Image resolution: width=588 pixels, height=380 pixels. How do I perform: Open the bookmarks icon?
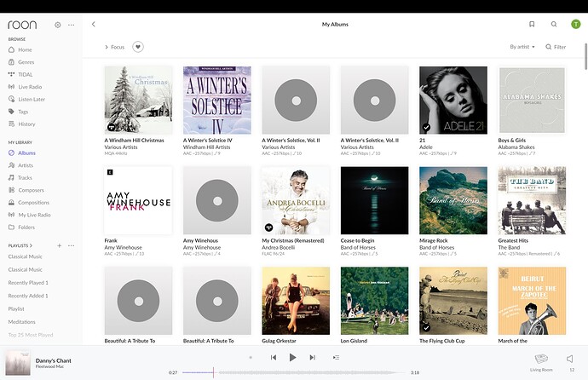(532, 24)
